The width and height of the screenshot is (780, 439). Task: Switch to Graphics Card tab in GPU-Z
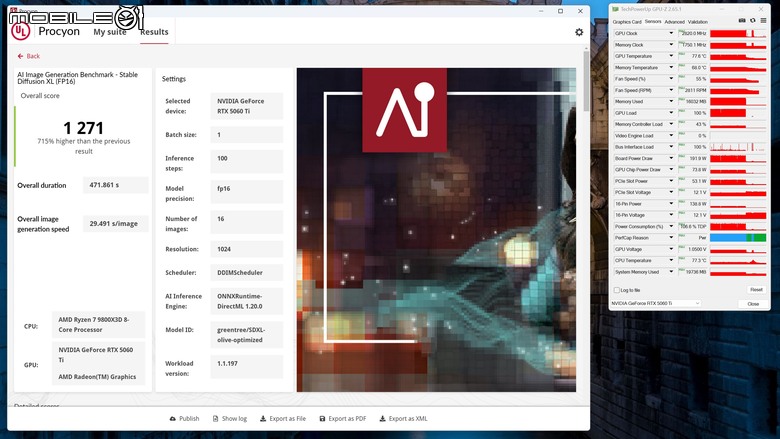[x=627, y=22]
